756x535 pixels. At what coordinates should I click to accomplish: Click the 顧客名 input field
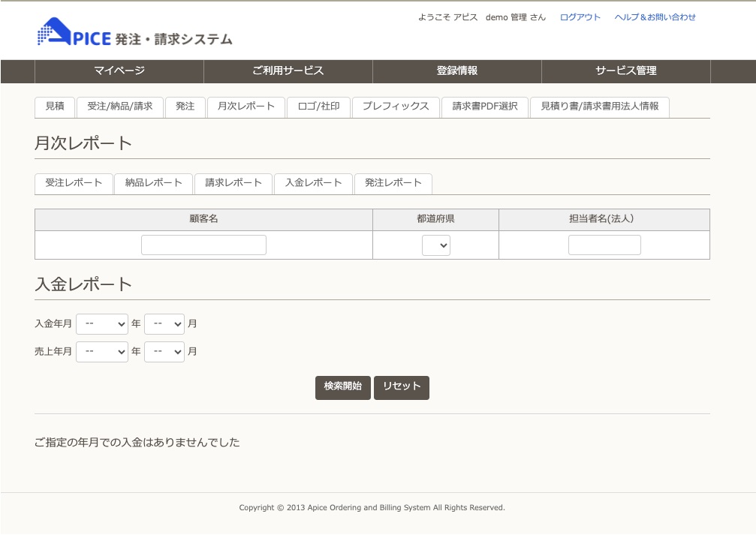click(x=203, y=245)
